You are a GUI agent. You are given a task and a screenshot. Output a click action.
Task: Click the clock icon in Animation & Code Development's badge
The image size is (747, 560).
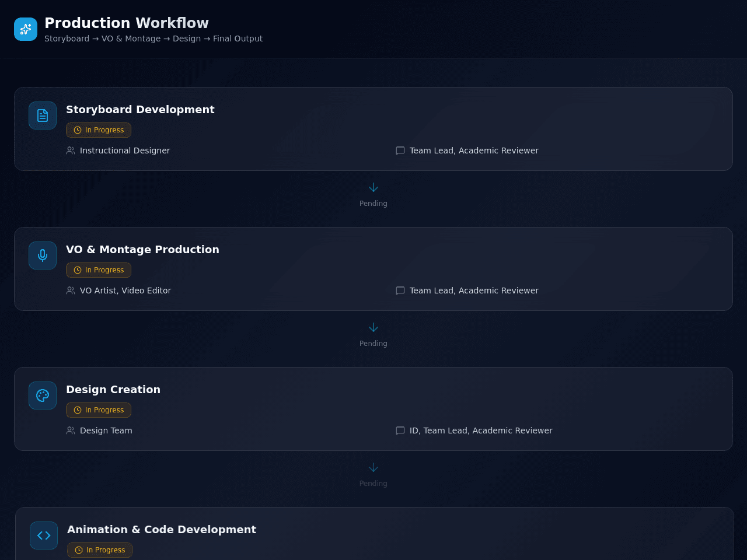pos(79,550)
